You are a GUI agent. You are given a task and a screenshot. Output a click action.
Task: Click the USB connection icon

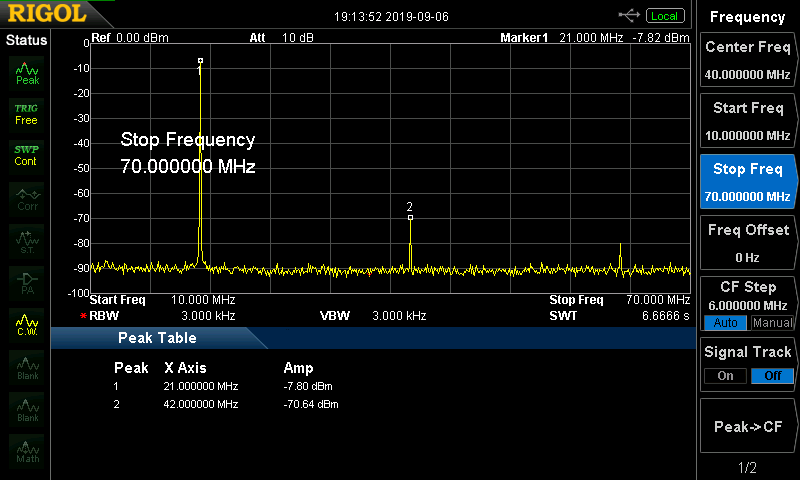click(629, 15)
